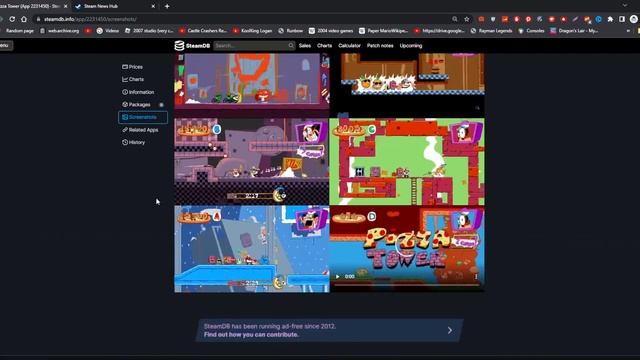Switch to the Steam News Hub tab
The height and width of the screenshot is (360, 640).
115,6
